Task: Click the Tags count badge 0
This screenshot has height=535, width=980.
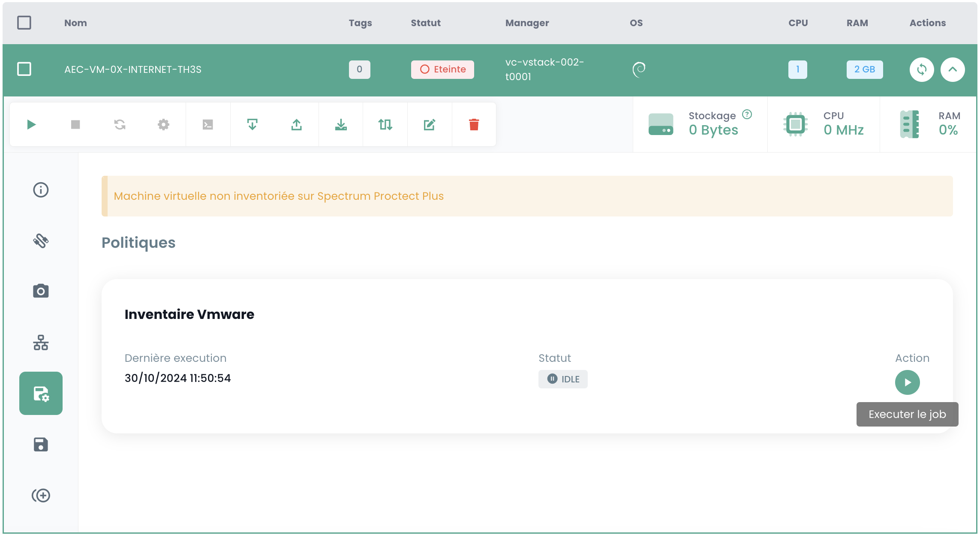Action: [359, 69]
